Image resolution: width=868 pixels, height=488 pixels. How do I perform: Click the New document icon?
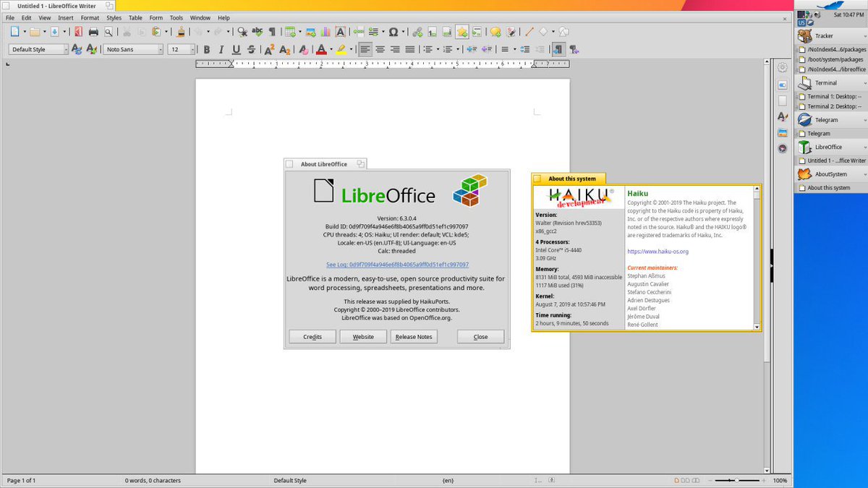14,32
